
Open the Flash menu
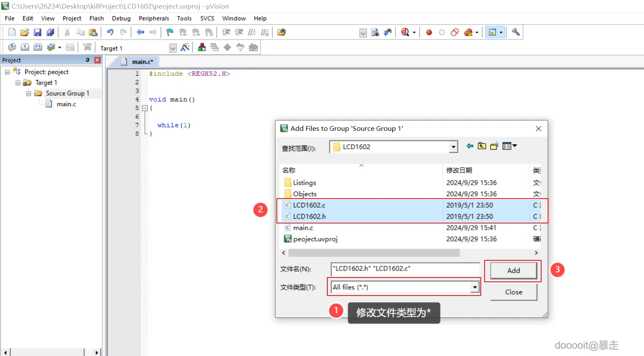click(x=96, y=18)
